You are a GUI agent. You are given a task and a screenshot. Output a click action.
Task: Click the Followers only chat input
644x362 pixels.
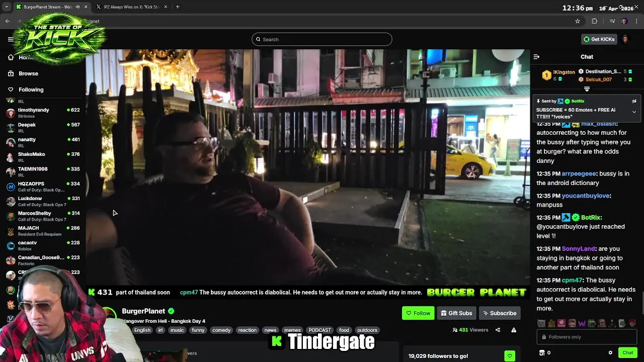point(587,337)
